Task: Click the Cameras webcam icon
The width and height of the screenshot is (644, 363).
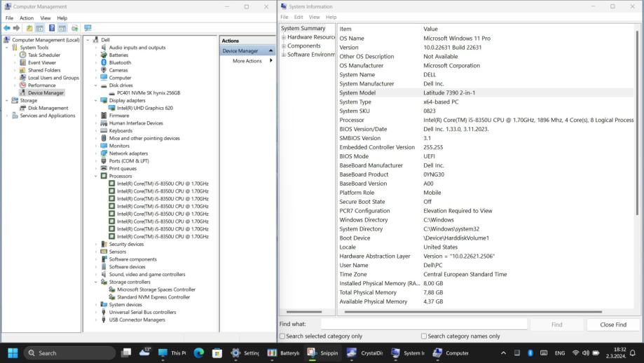Action: [104, 70]
